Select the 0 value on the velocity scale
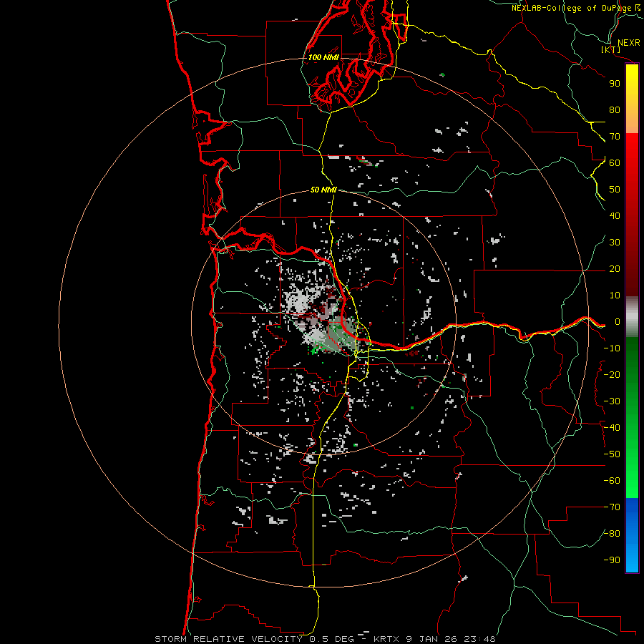The width and height of the screenshot is (644, 644). click(617, 322)
